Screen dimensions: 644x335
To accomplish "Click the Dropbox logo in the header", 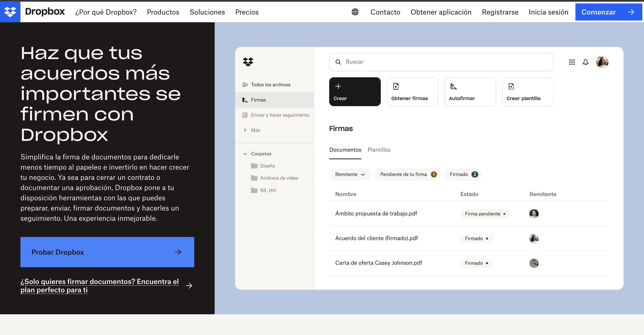I will [x=10, y=12].
